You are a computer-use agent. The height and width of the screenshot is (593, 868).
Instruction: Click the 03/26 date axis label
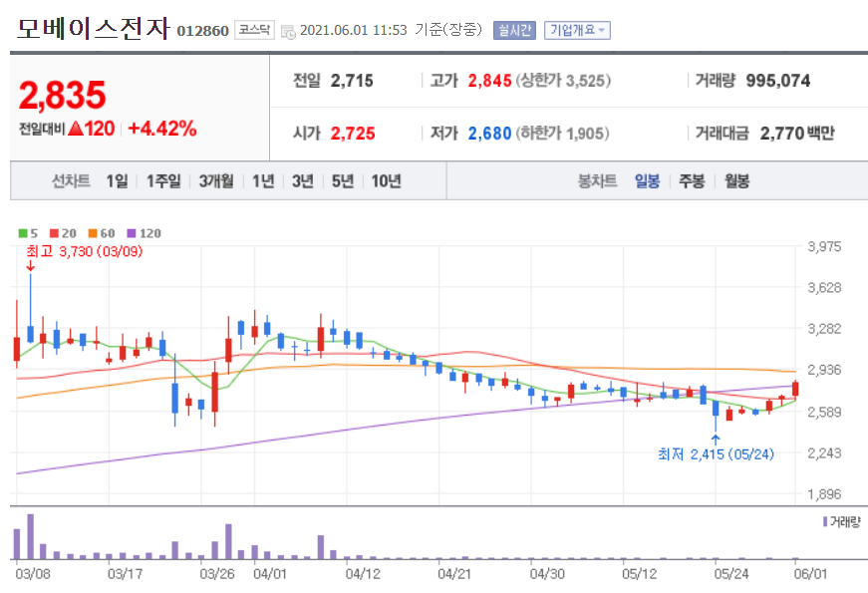coord(217,574)
